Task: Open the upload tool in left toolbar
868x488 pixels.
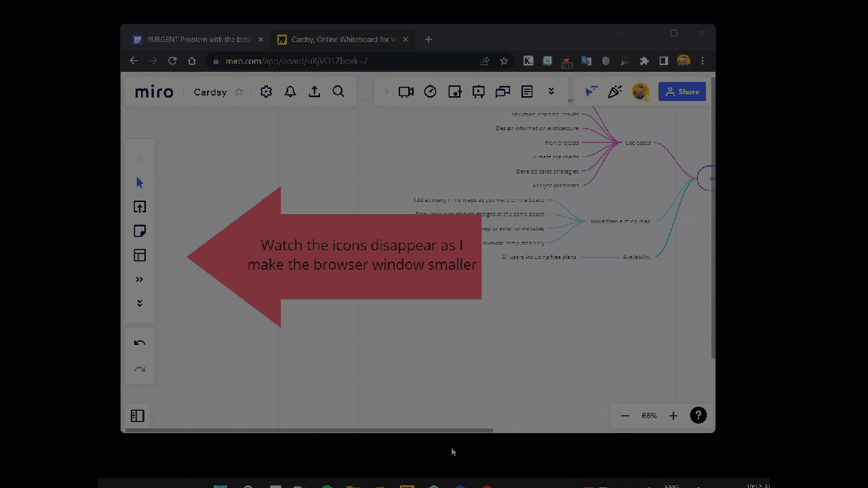Action: pos(140,207)
